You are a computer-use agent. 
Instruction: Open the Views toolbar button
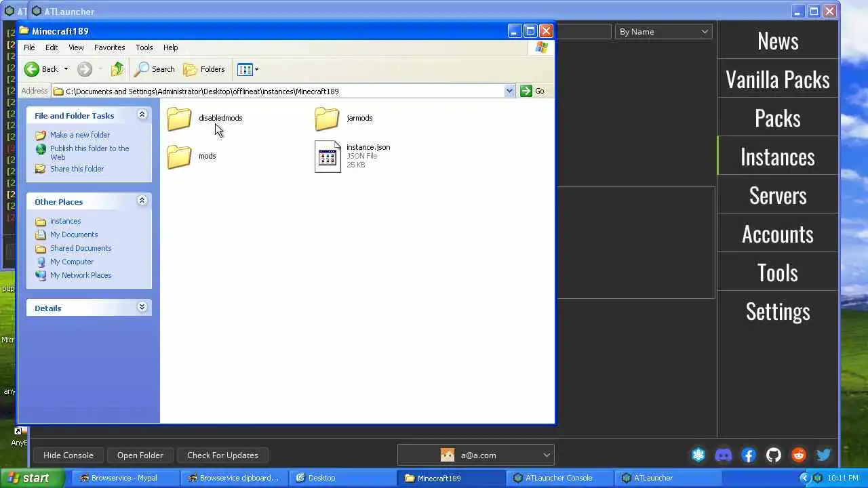click(245, 69)
